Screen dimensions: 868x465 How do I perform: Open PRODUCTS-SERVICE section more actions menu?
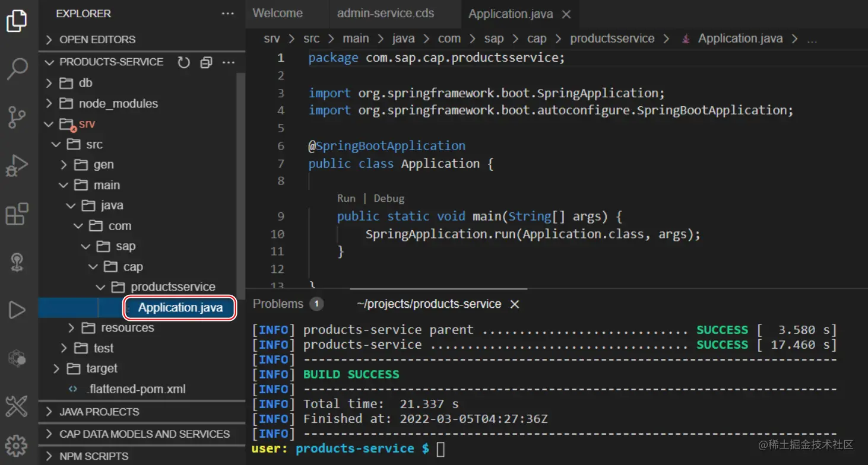tap(229, 62)
